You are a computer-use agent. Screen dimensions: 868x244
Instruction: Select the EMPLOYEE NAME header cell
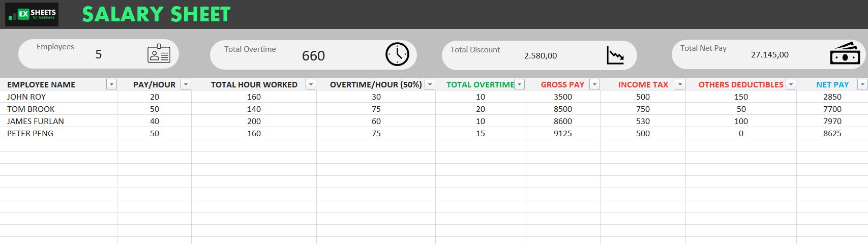[x=58, y=84]
